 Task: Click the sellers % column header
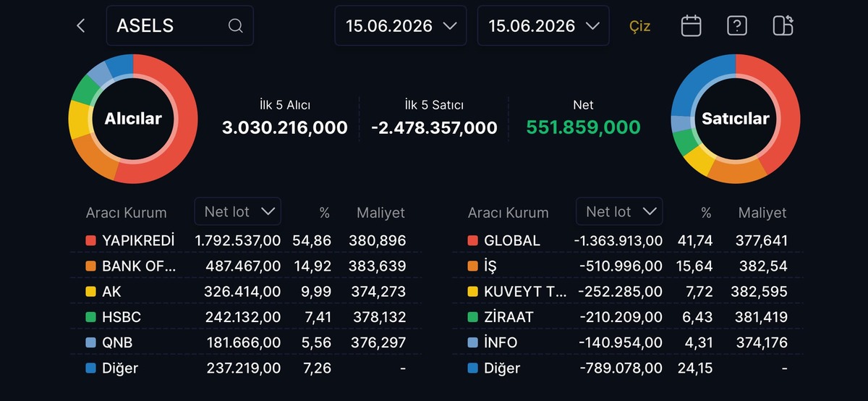point(706,213)
